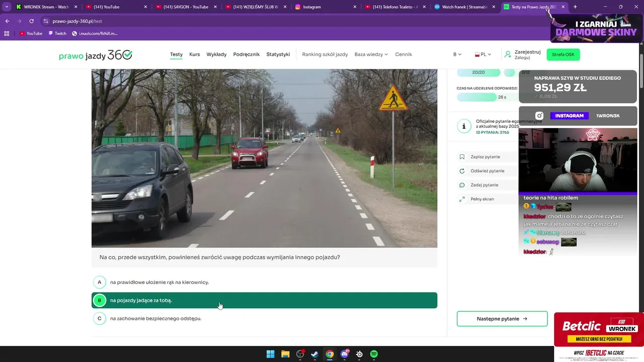Click the green Strefa OSK button

[x=563, y=54]
